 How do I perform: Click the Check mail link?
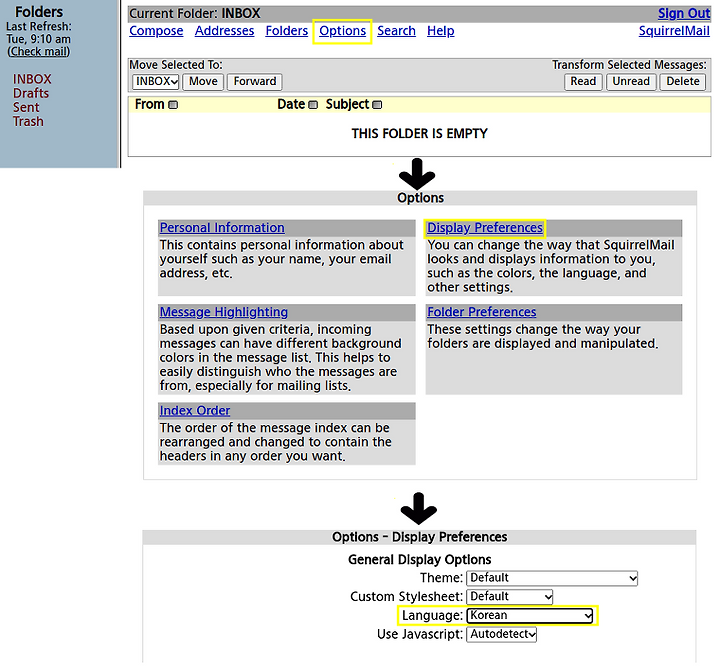coord(39,51)
